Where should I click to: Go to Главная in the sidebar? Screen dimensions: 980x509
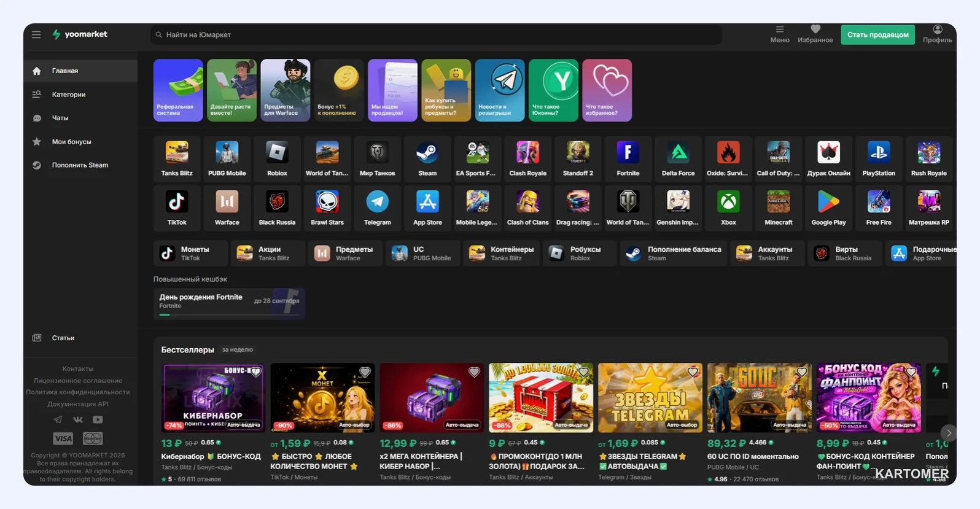pyautogui.click(x=80, y=71)
